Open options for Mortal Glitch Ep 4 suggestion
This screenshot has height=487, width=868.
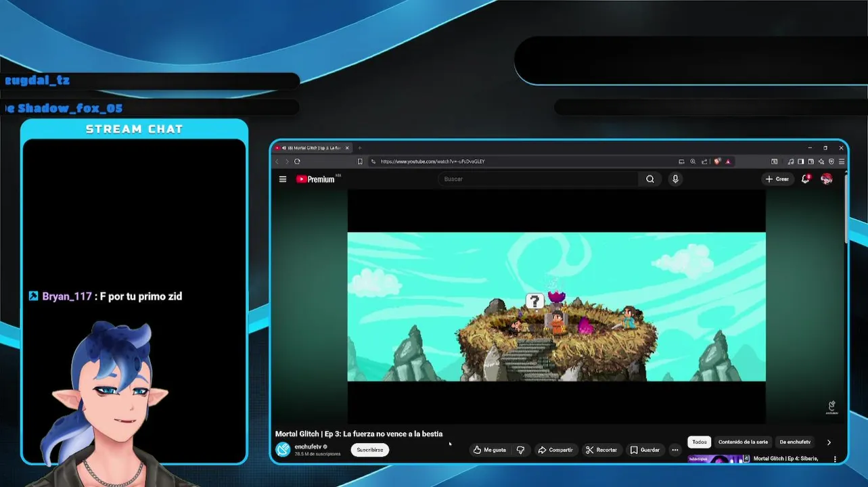835,459
